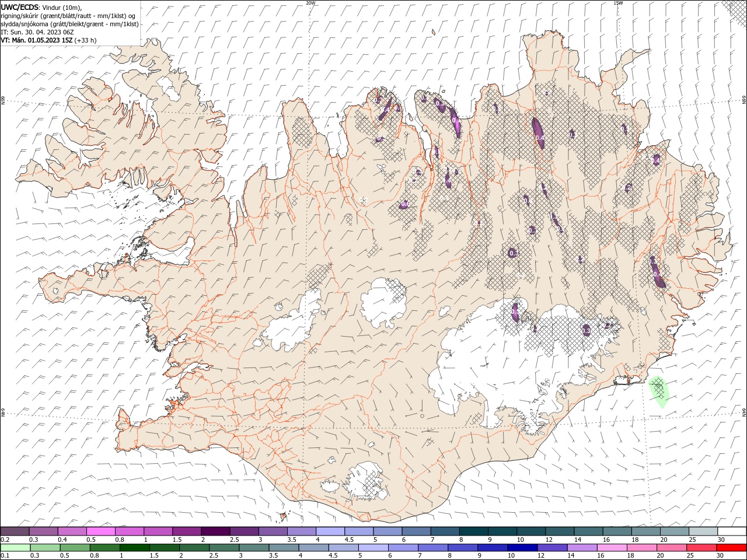Click the bright pink 0.5 swatch in the upper legend row
Viewport: 747px width, 560px height.
click(101, 531)
